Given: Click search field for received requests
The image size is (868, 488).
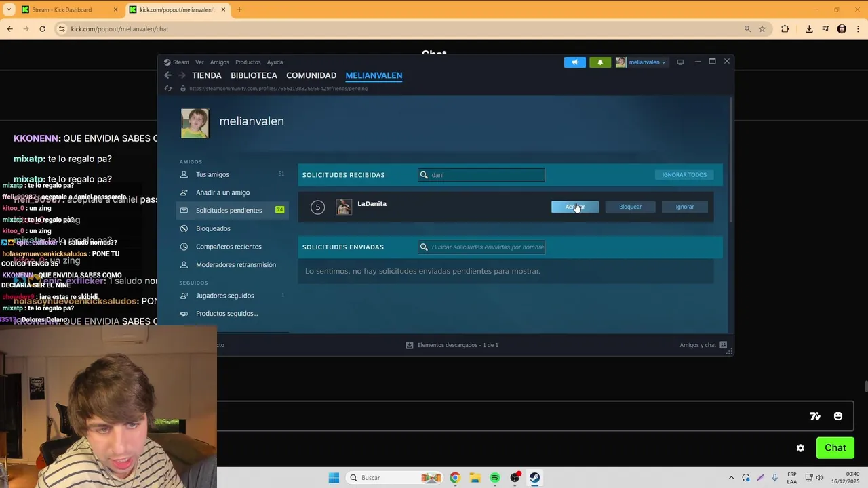Looking at the screenshot, I should point(481,175).
